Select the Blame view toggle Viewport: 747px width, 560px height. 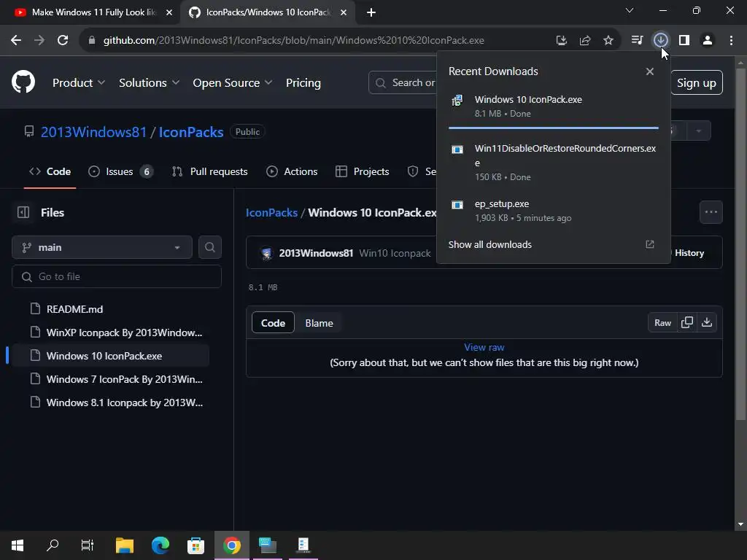click(319, 323)
